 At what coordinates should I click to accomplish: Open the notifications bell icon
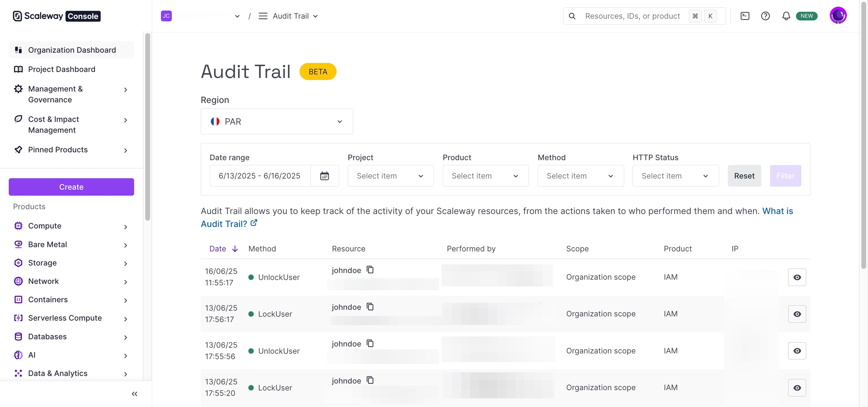click(x=786, y=16)
